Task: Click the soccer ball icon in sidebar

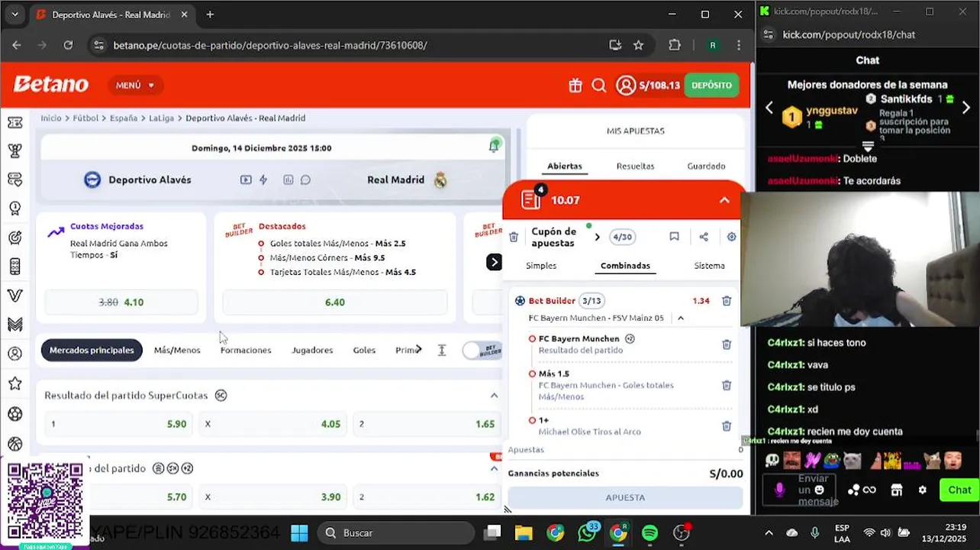Action: point(15,414)
